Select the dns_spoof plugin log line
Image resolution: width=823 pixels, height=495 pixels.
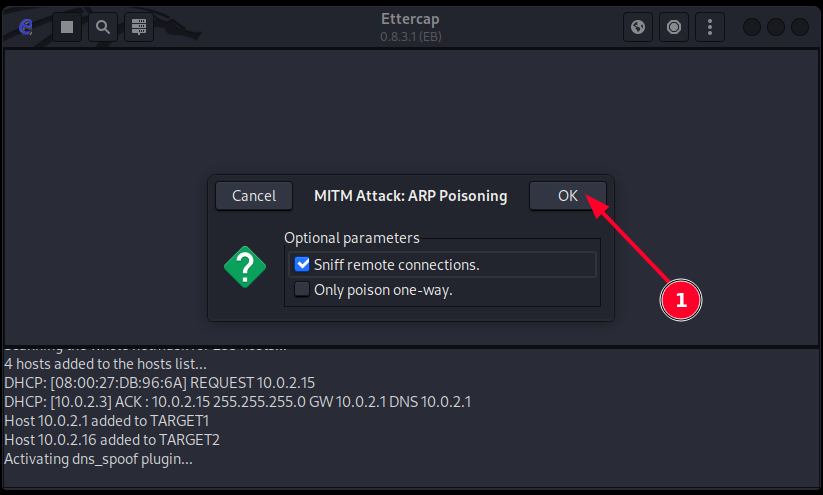(x=98, y=459)
